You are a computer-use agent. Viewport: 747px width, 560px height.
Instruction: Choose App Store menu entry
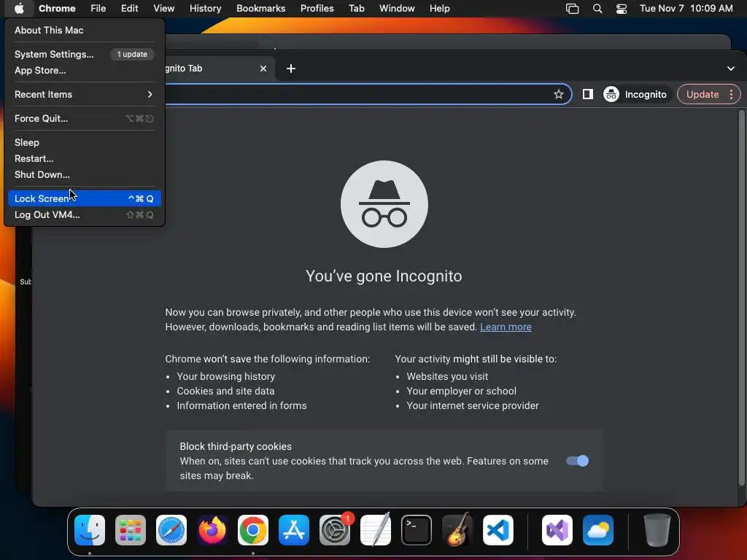click(x=85, y=71)
